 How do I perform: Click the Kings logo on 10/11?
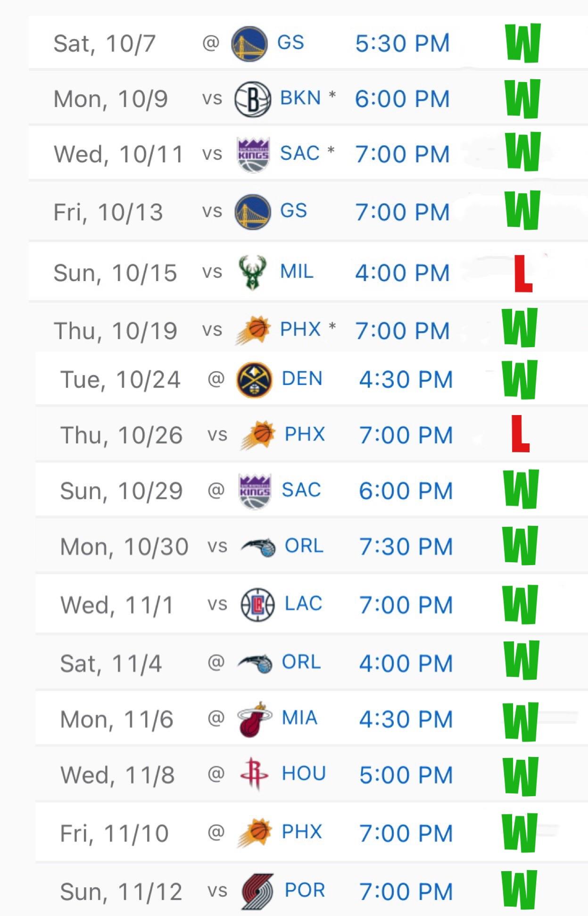click(x=253, y=154)
